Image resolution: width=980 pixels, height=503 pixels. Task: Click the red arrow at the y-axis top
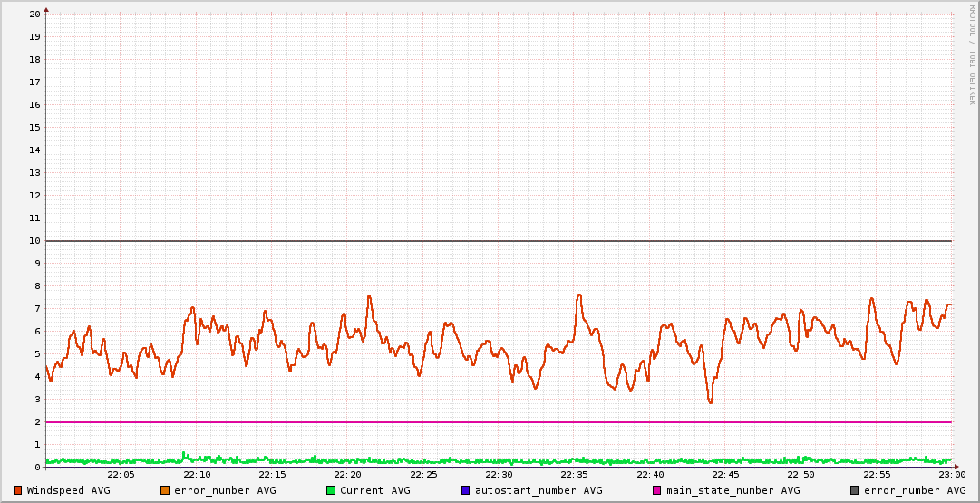(46, 9)
